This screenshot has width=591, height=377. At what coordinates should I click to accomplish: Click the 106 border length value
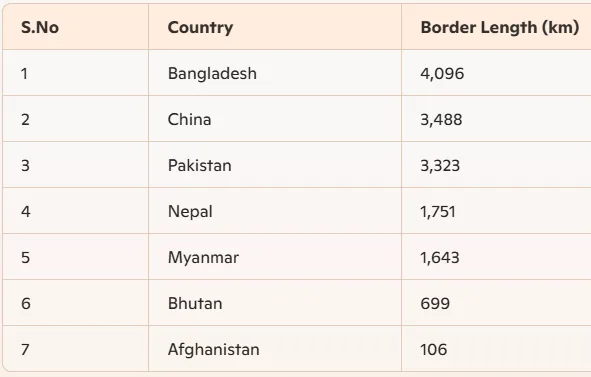coord(434,349)
